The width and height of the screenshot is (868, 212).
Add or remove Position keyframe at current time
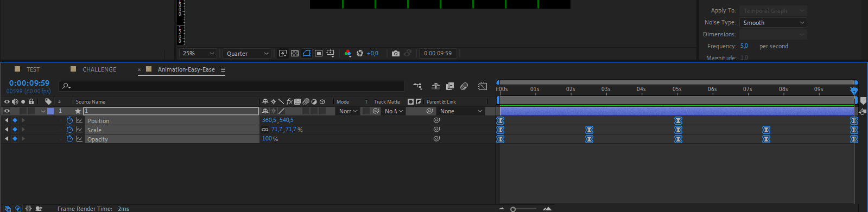point(15,120)
